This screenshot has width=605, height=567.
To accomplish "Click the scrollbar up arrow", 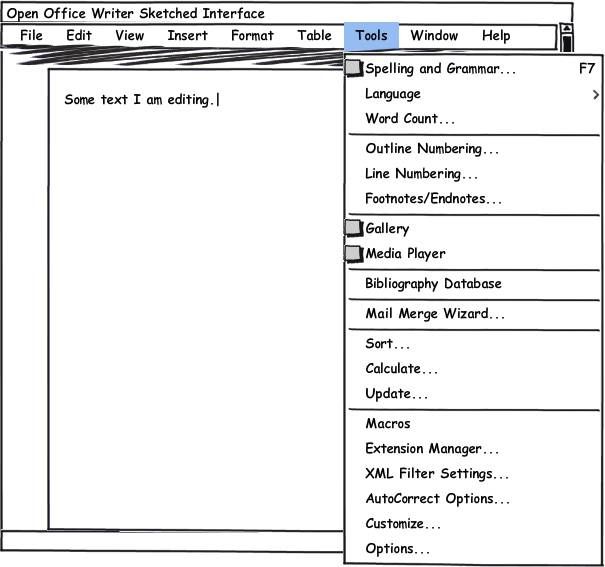I will 566,28.
